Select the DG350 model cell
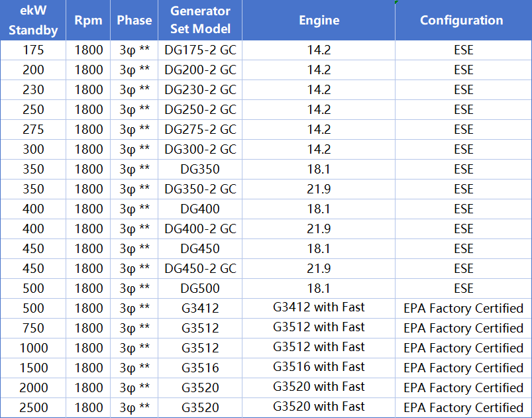 [x=200, y=170]
